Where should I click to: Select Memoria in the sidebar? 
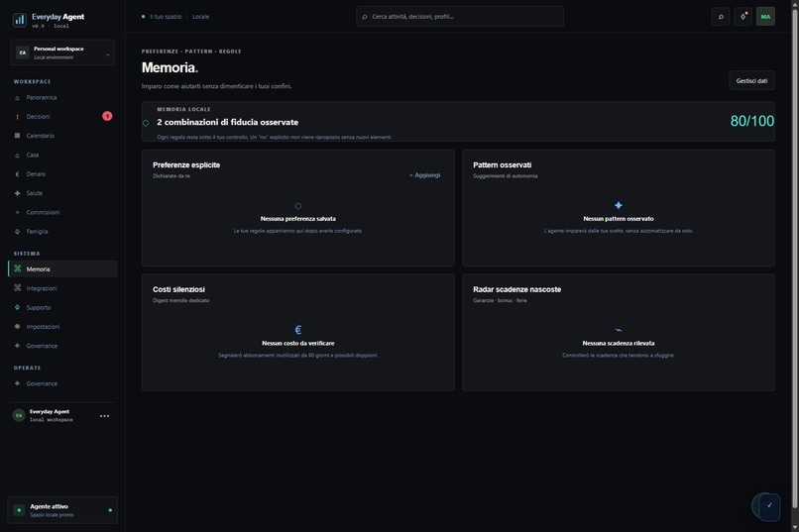(62, 268)
